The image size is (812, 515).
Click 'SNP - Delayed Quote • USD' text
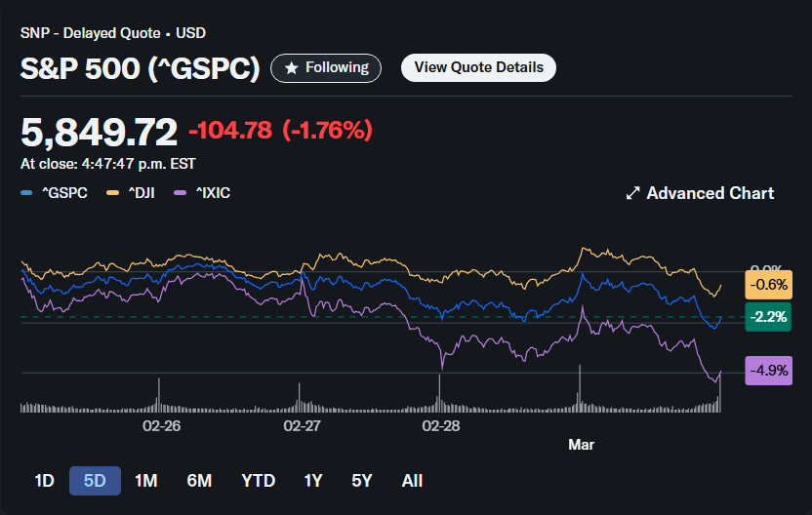coord(113,33)
